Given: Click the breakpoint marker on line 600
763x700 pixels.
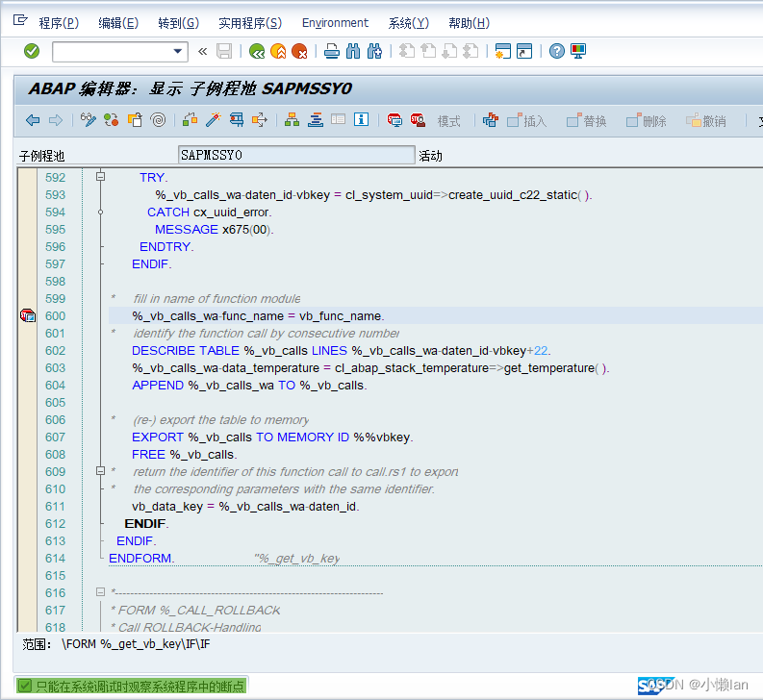Looking at the screenshot, I should [28, 315].
